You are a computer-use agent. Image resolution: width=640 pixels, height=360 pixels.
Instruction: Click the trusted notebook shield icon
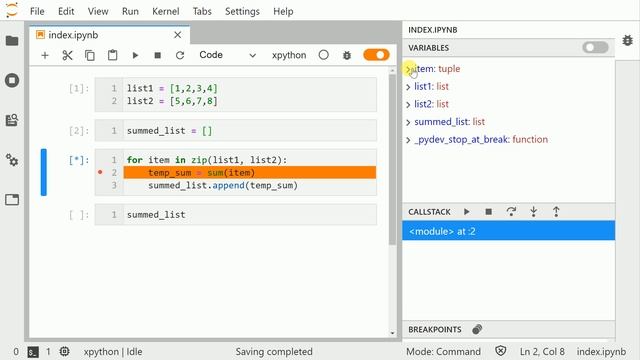(x=500, y=351)
